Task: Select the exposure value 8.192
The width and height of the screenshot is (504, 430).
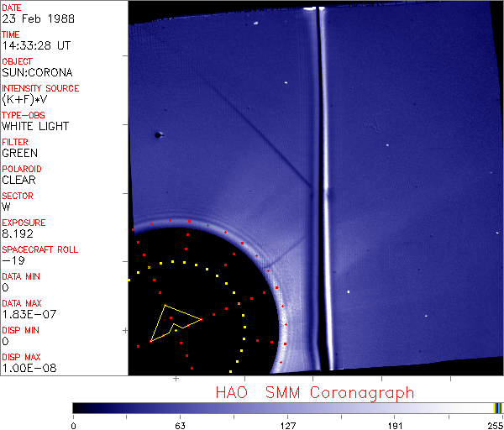Action: [x=18, y=233]
